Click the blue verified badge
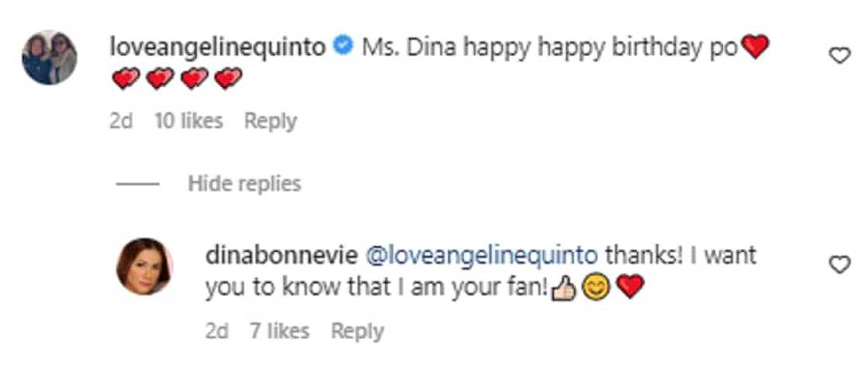868x373 pixels. click(x=343, y=47)
